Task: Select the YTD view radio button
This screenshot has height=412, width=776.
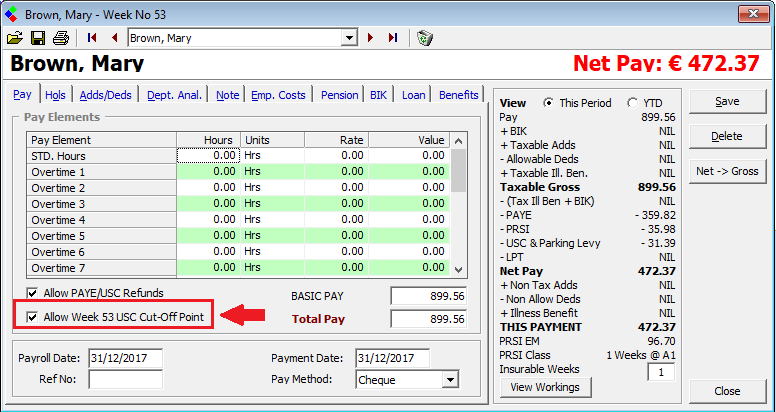Action: click(632, 103)
